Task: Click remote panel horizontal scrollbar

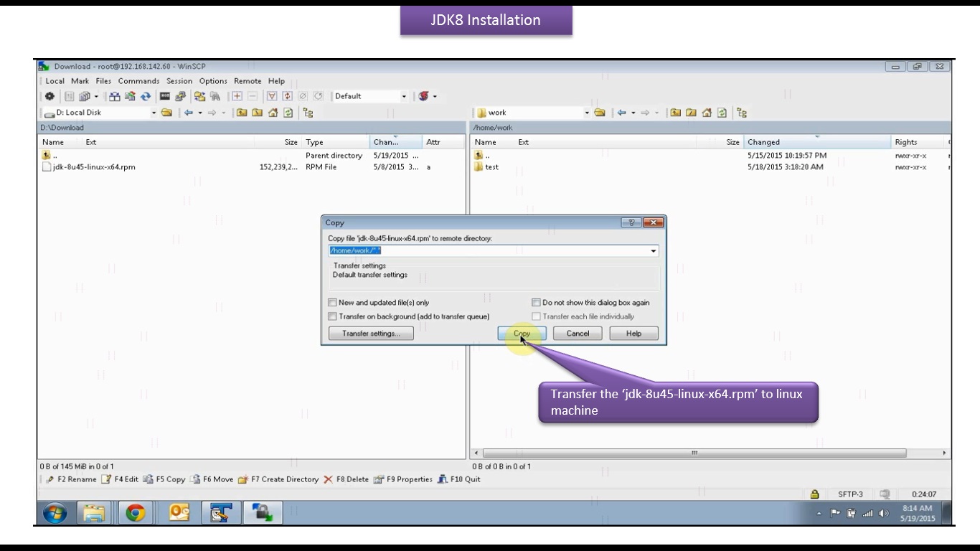Action: [694, 453]
